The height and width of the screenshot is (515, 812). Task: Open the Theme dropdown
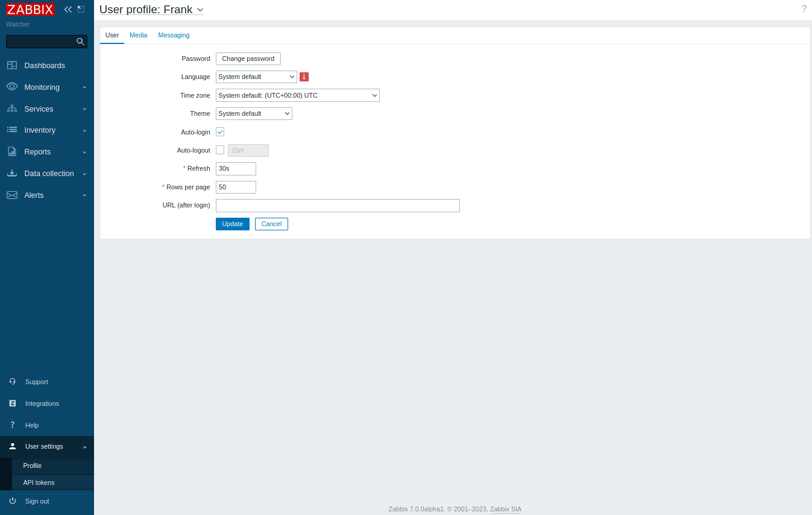tap(254, 113)
